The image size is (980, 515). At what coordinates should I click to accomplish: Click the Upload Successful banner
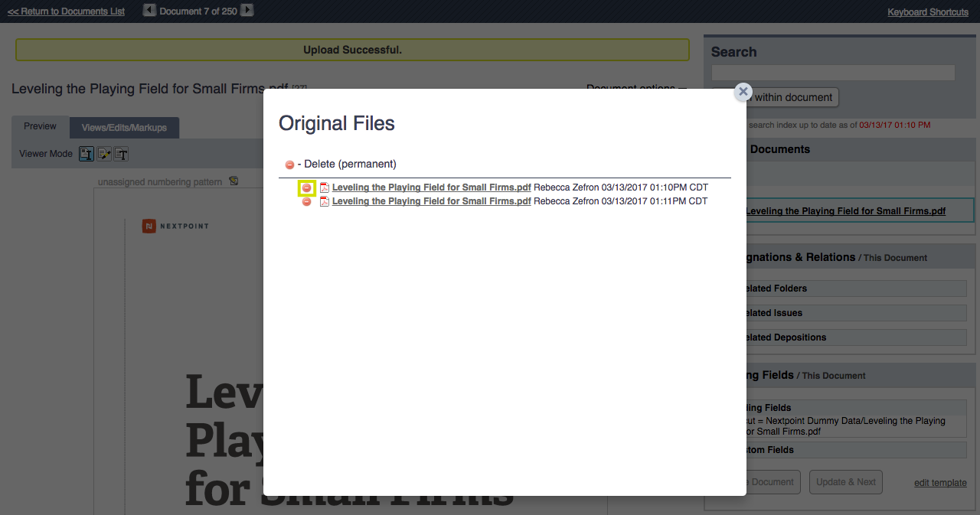pos(352,50)
